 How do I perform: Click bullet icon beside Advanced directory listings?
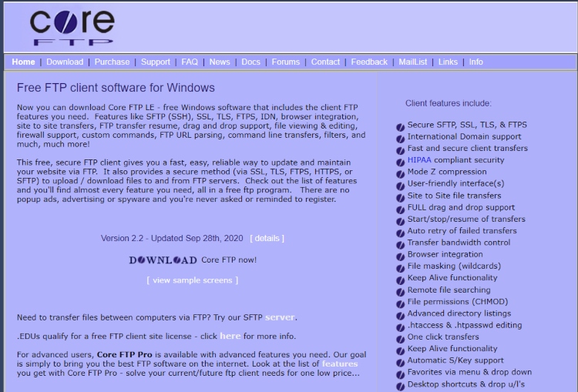point(400,316)
